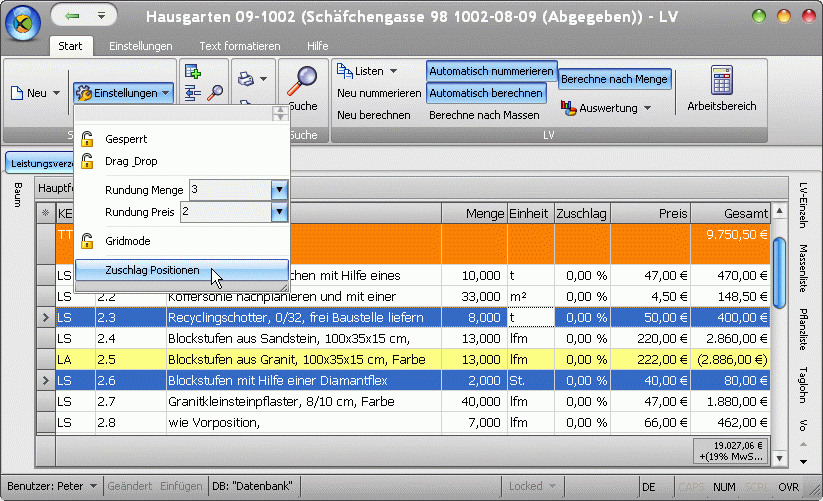Click the Rundung Preis value field
Screen dimensions: 823x501
tap(226, 212)
